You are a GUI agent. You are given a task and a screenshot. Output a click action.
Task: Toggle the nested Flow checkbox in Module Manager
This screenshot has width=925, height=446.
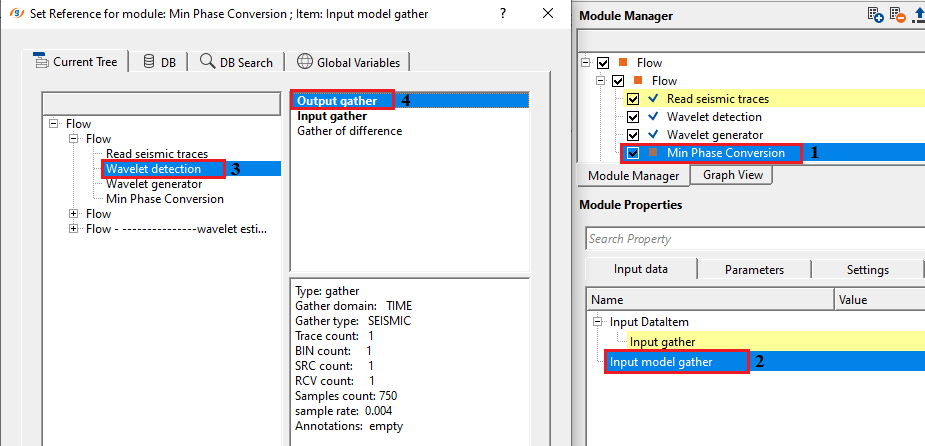tap(618, 81)
